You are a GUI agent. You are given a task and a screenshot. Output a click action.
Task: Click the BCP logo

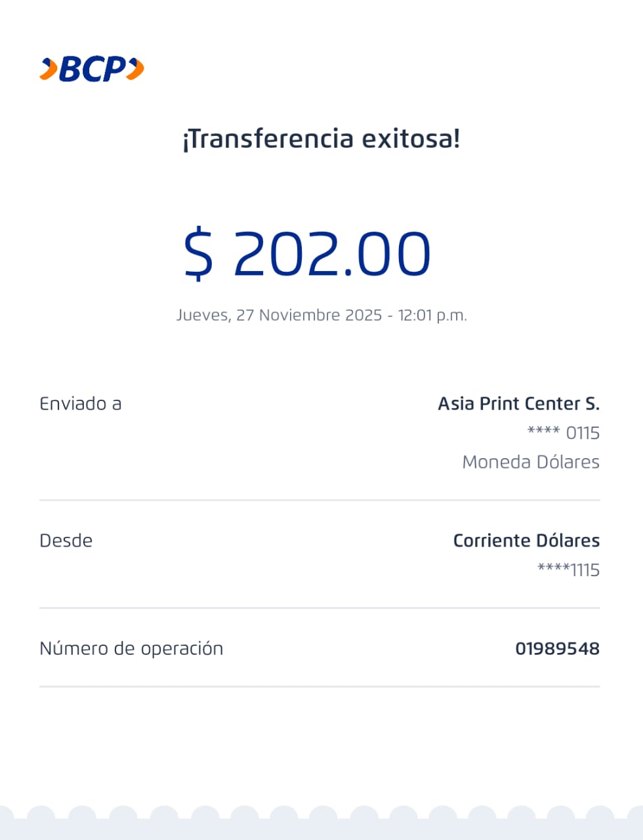click(x=92, y=69)
